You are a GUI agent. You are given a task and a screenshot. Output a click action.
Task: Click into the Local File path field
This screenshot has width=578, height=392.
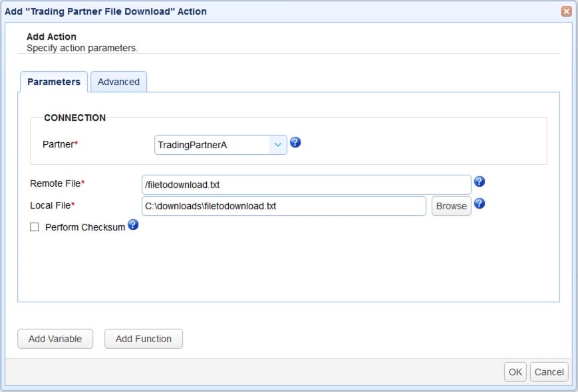tap(283, 206)
